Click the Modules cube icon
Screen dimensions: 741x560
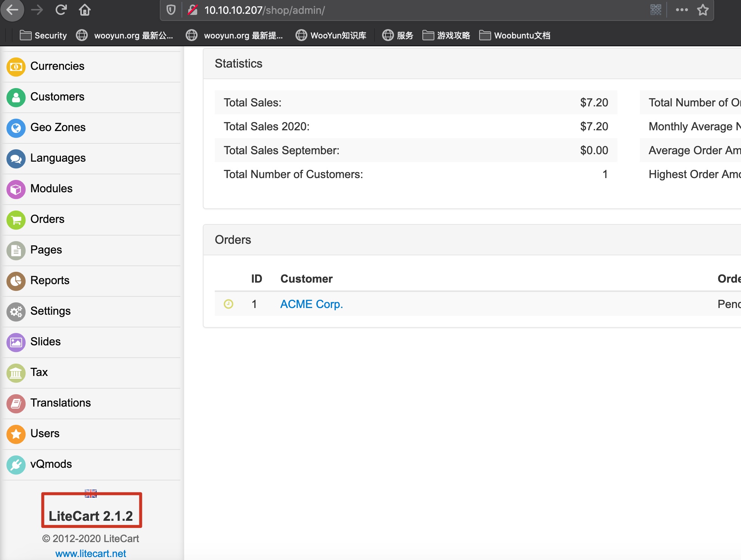[x=16, y=189]
